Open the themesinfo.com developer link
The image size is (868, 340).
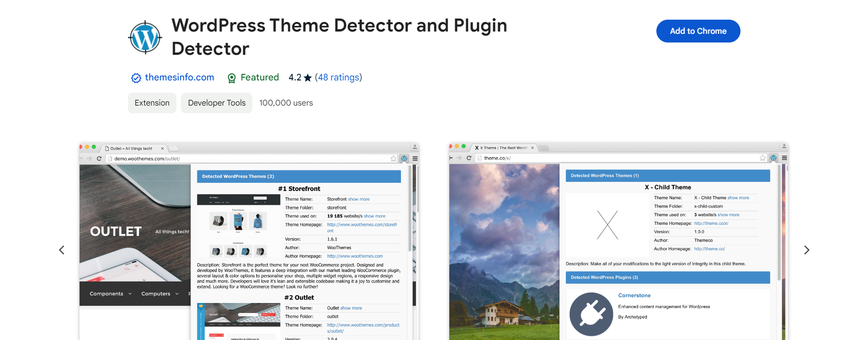pyautogui.click(x=179, y=77)
